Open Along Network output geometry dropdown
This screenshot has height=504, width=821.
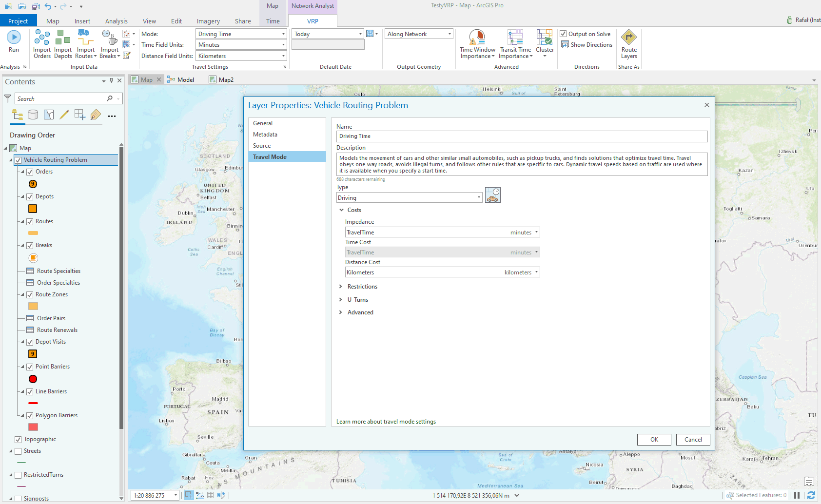419,34
